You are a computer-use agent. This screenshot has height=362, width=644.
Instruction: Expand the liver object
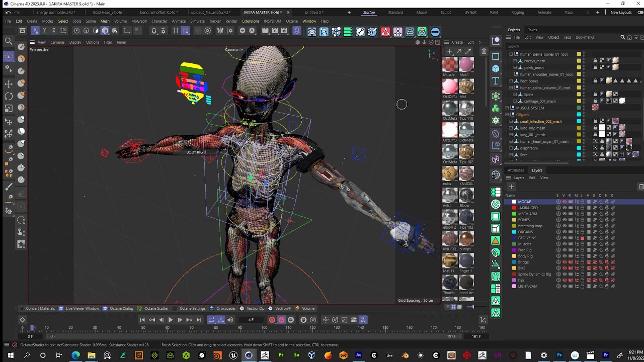pyautogui.click(x=511, y=155)
